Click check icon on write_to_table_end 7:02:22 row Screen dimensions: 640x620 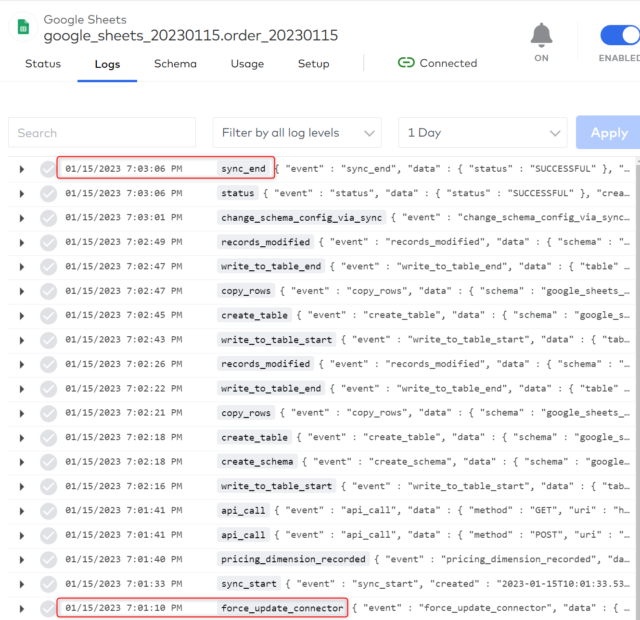(48, 389)
